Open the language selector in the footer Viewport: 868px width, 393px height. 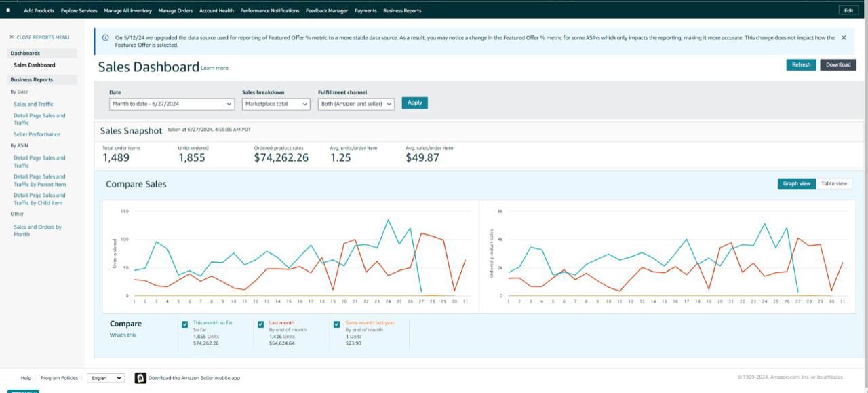[106, 378]
